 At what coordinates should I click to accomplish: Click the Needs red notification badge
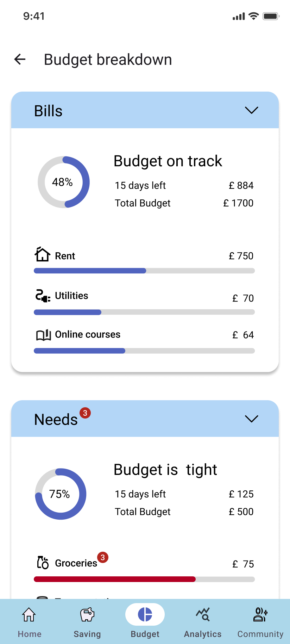click(x=85, y=413)
